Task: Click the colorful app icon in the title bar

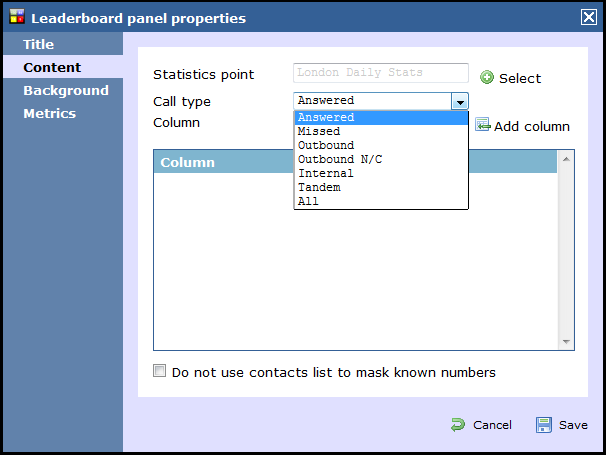Action: tap(17, 17)
